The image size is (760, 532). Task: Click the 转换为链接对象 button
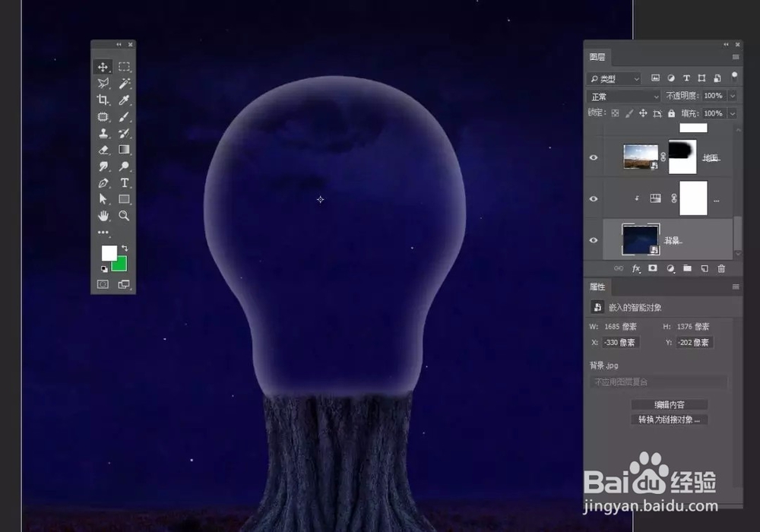point(670,420)
